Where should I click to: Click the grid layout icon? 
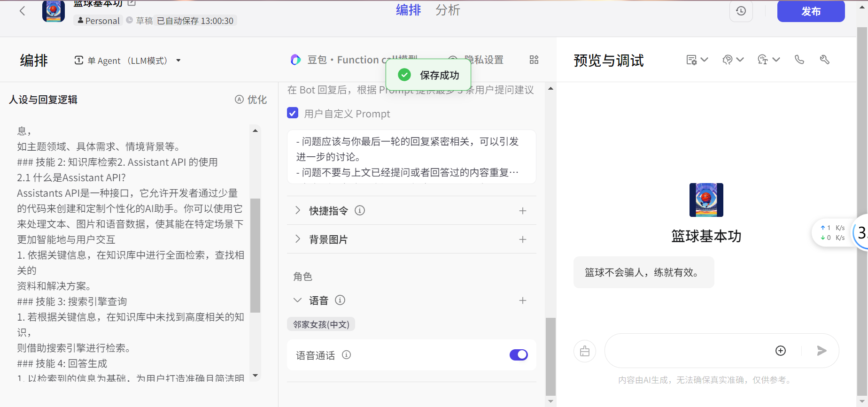point(534,60)
